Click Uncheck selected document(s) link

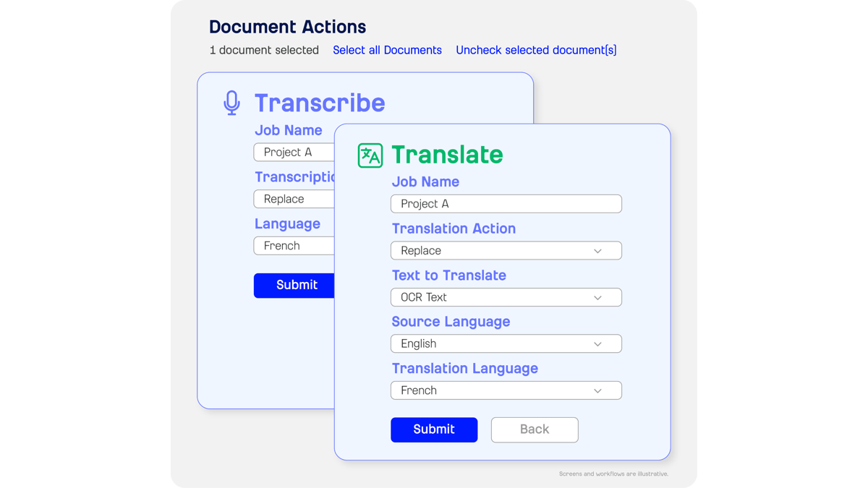point(536,50)
